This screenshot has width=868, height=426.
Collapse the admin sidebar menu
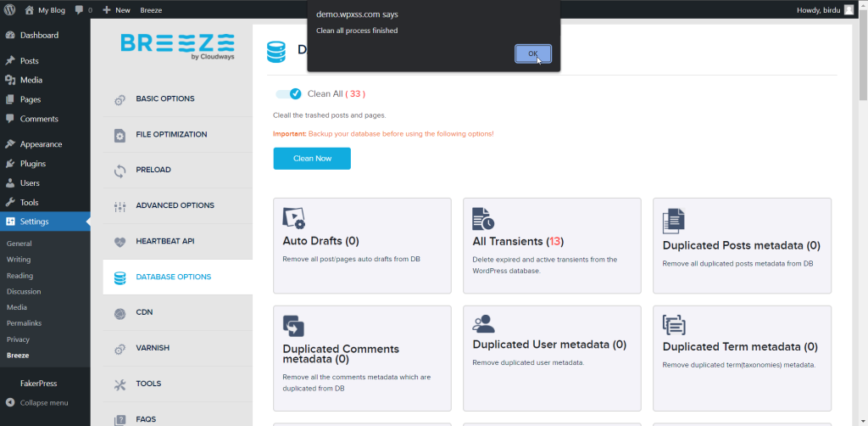click(x=36, y=403)
